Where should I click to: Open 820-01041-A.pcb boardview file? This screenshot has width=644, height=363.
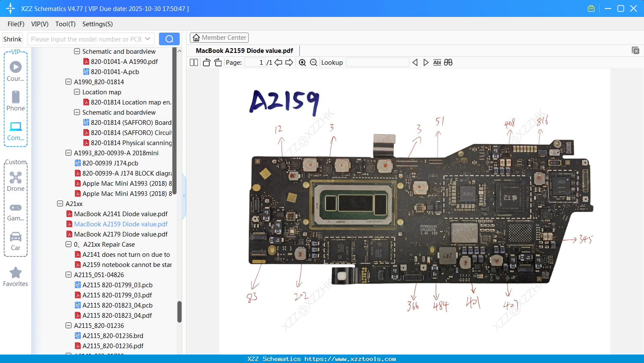coord(111,72)
